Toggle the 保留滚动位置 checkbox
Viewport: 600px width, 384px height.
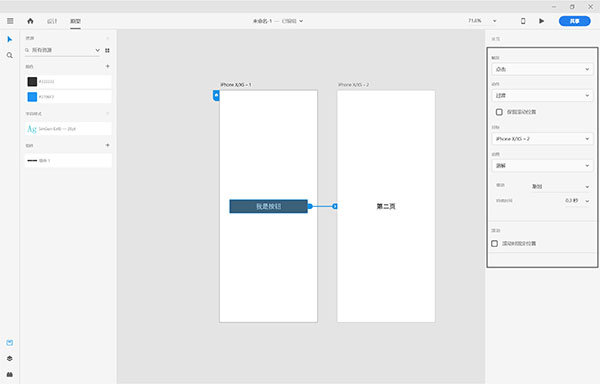click(x=499, y=112)
